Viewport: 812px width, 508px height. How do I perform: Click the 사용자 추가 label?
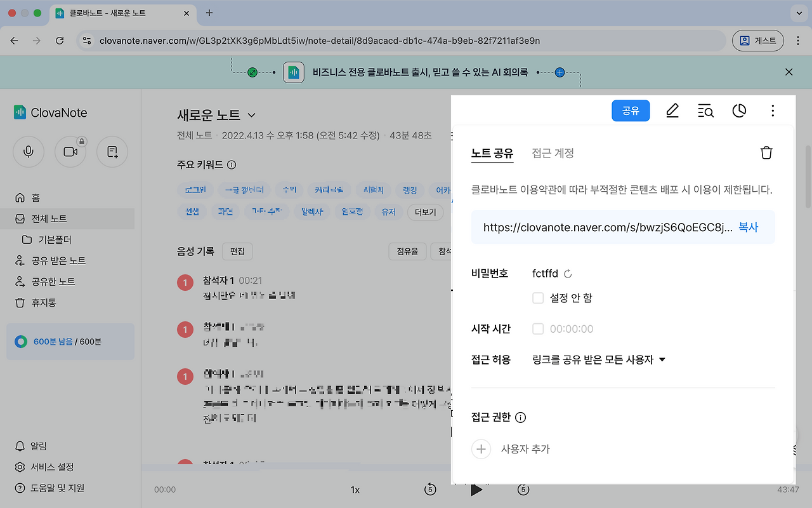pyautogui.click(x=525, y=449)
